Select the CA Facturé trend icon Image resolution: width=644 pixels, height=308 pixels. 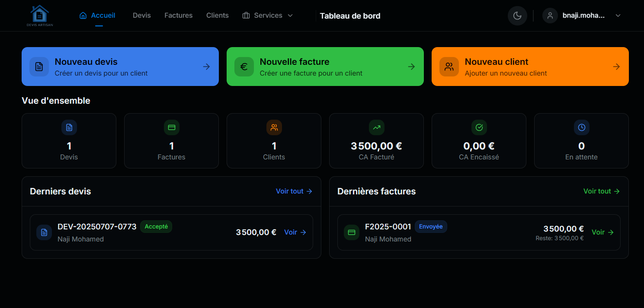(x=376, y=127)
